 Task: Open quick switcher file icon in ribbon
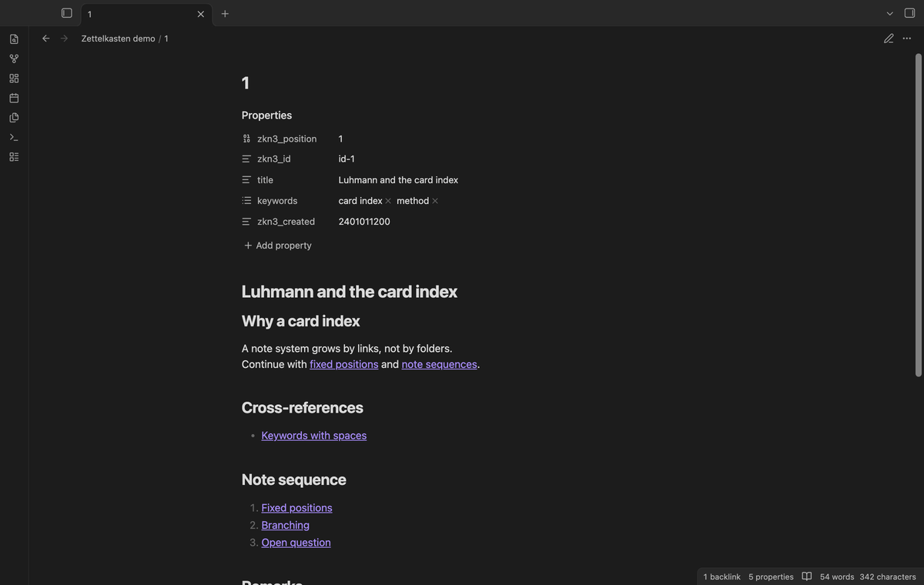14,39
